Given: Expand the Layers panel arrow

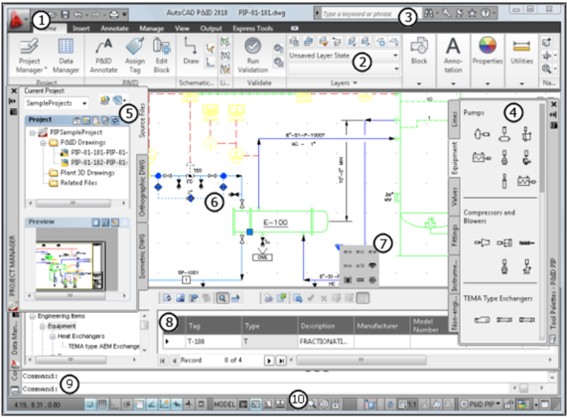Looking at the screenshot, I should [355, 83].
